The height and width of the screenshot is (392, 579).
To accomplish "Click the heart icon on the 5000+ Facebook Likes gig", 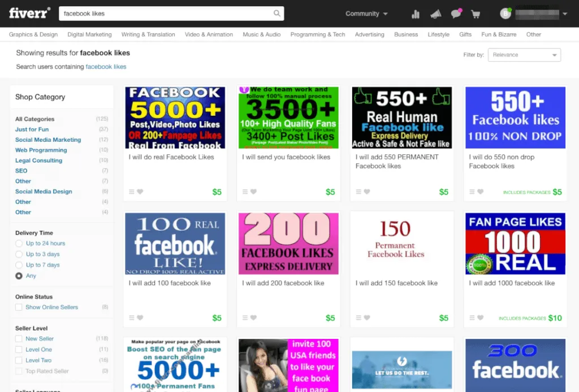I will point(140,192).
